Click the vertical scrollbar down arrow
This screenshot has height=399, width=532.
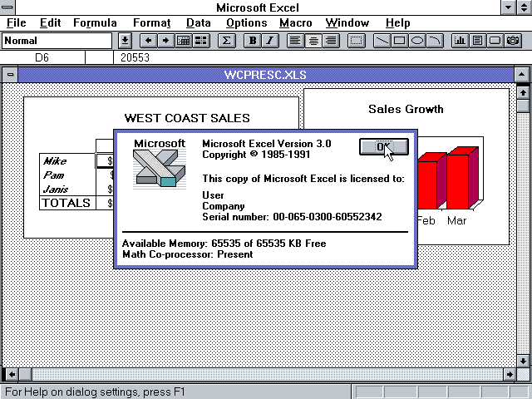[523, 360]
